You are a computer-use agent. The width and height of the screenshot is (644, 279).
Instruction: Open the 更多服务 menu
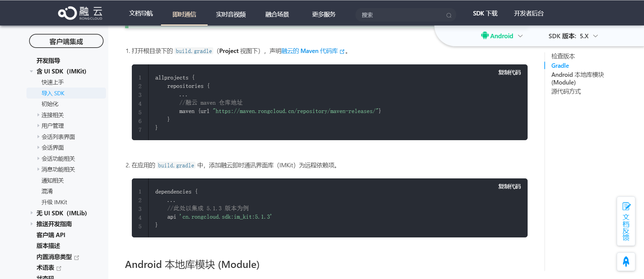pyautogui.click(x=324, y=14)
